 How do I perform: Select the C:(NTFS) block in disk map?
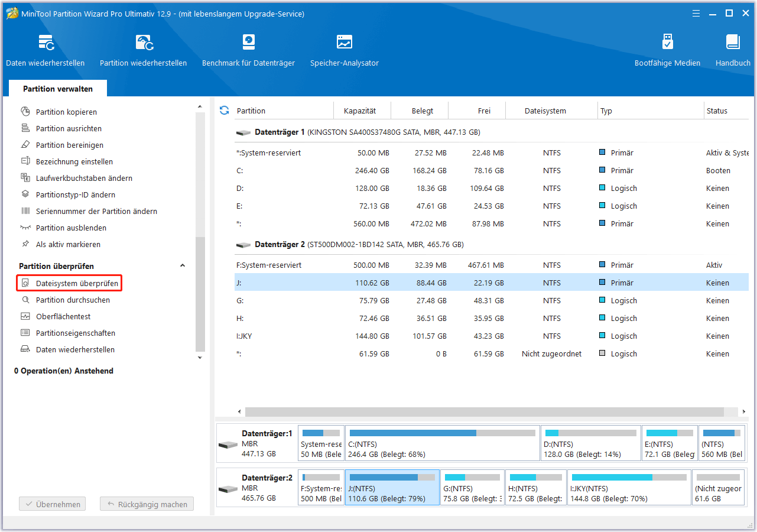pos(442,443)
